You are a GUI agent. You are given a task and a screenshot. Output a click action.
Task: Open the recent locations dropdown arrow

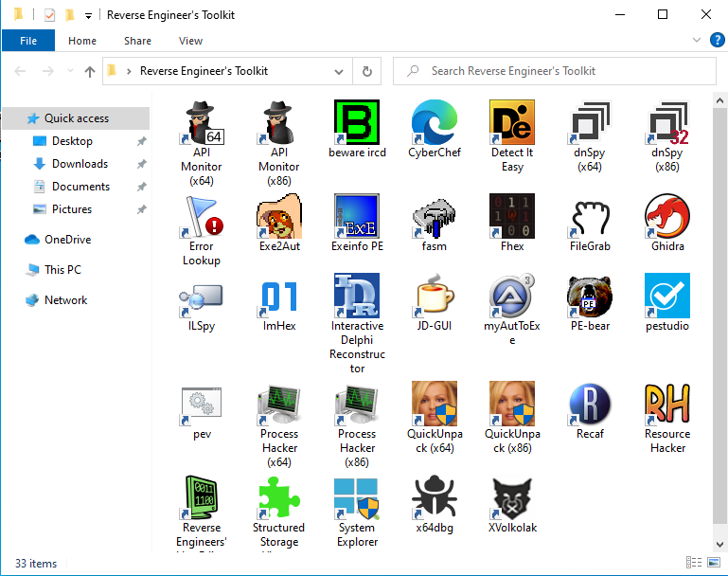tap(70, 71)
